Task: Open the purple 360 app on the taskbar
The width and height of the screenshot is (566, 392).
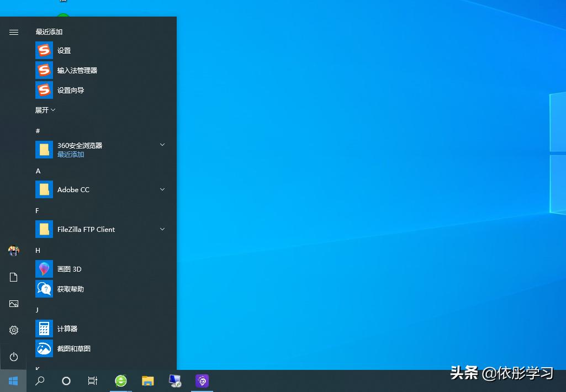Action: click(x=202, y=381)
